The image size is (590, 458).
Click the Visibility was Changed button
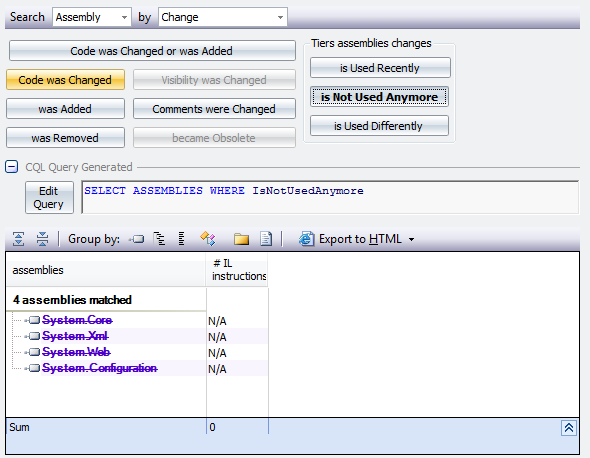pos(214,80)
